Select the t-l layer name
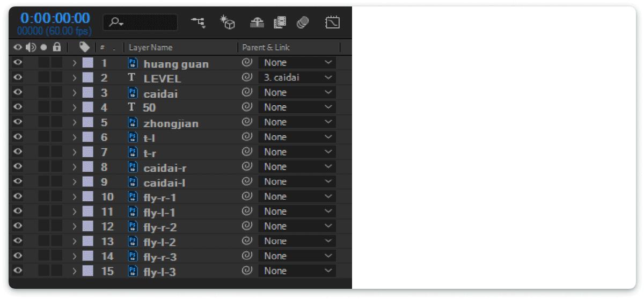Image resolution: width=644 pixels, height=299 pixels. tap(149, 138)
